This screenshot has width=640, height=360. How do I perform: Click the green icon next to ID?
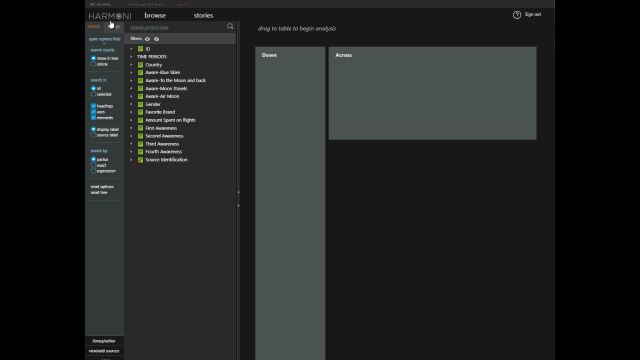140,49
